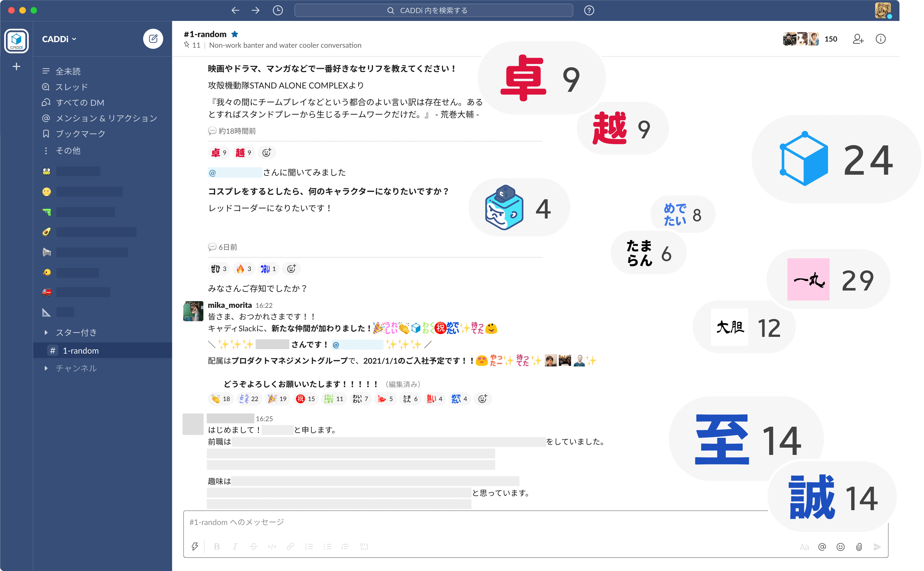Attach a file with the paperclip
Screen dimensions: 924x571
coord(859,547)
